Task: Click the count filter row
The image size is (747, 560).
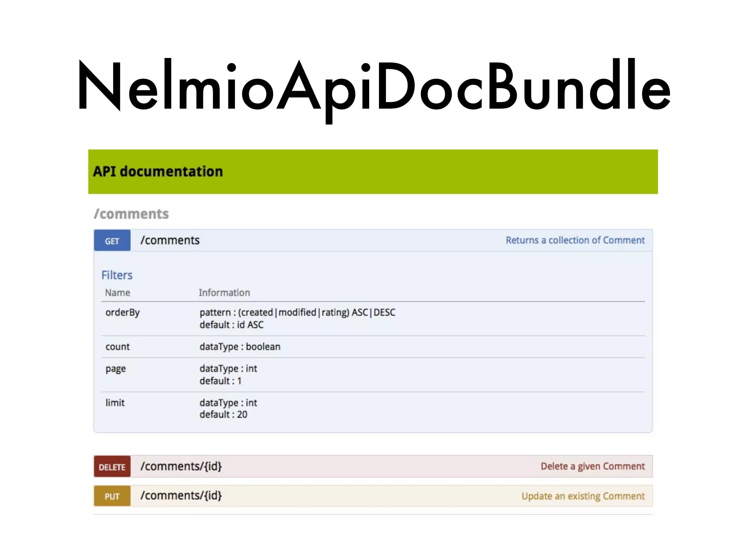Action: click(x=373, y=347)
